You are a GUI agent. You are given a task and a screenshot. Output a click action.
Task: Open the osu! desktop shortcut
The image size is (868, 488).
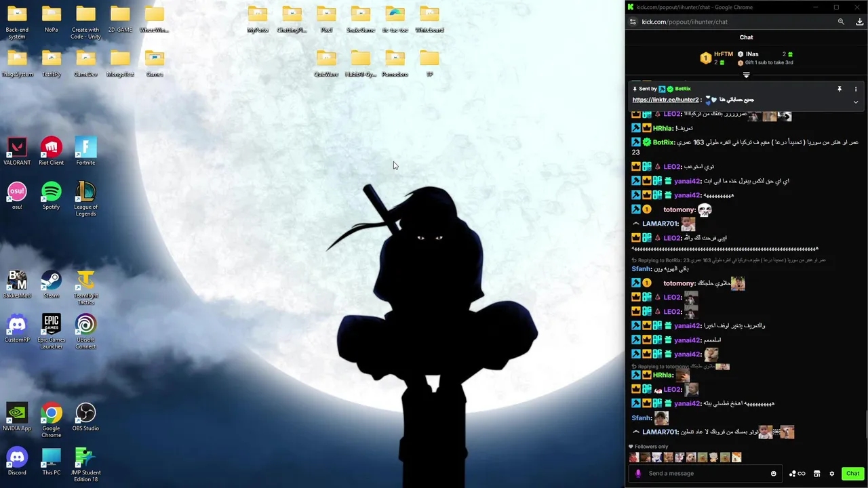[17, 196]
